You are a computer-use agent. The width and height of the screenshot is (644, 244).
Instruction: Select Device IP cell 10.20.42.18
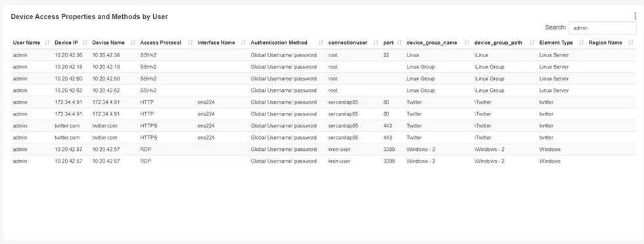[68, 67]
